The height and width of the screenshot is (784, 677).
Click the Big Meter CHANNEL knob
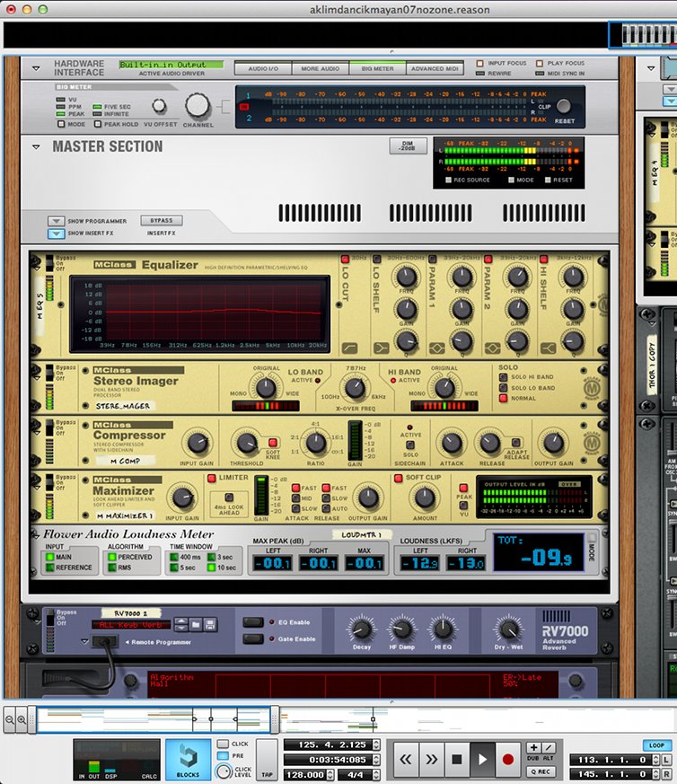198,105
